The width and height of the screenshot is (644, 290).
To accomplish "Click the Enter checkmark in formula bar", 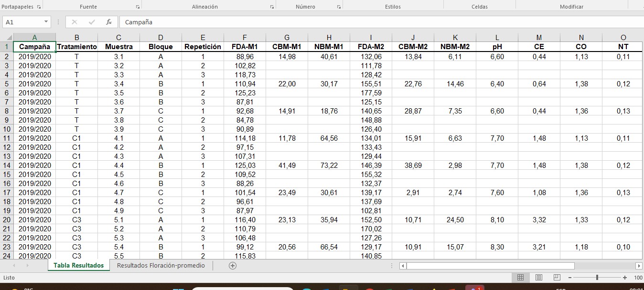I will click(92, 22).
